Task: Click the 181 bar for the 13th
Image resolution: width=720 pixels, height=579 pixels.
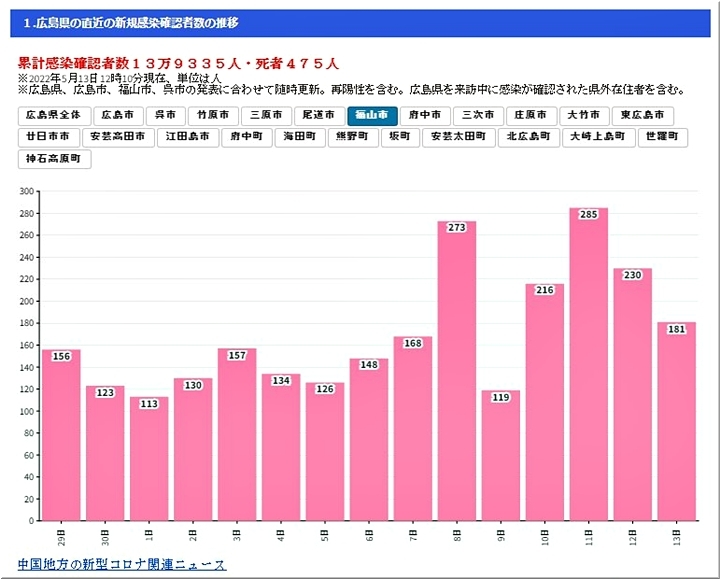Action: (676, 420)
